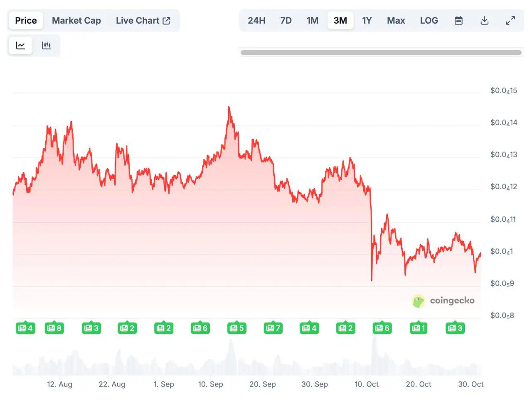The width and height of the screenshot is (532, 401).
Task: Select the 7D time range
Action: click(x=286, y=20)
